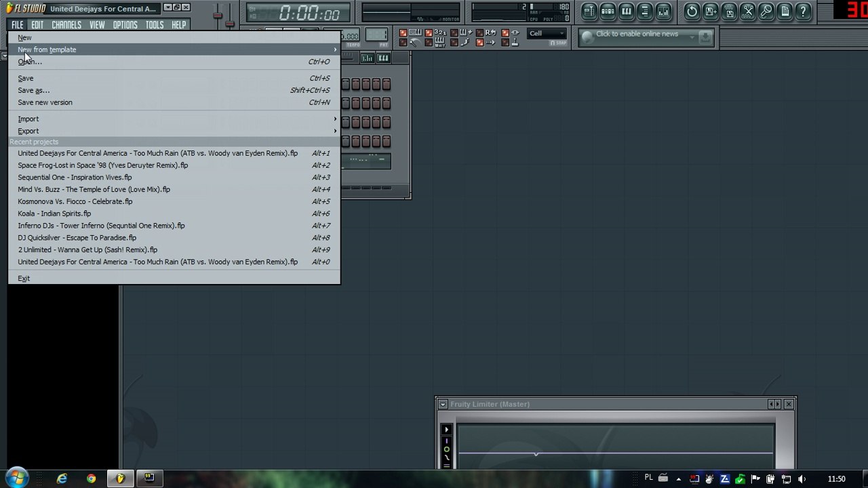Screen dimensions: 868x488
Task: Open Space Frog-Lost in Space '98 project
Action: [174, 165]
